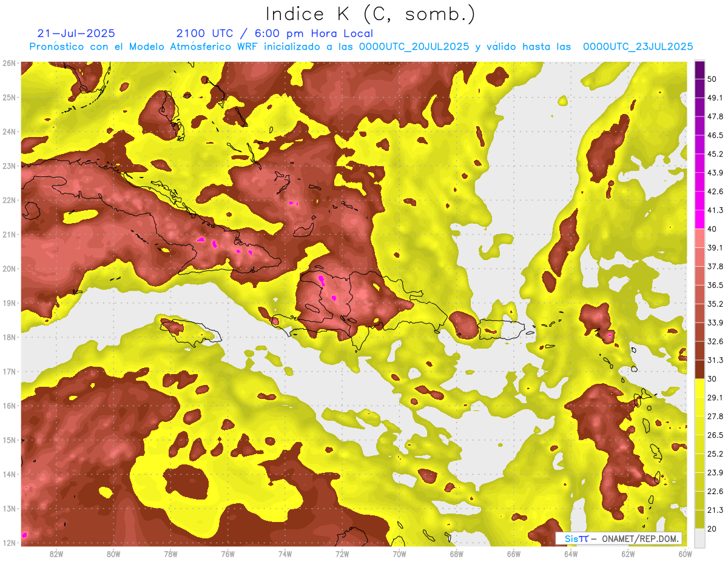Click the color bar value "32.6"
The width and height of the screenshot is (728, 562).
coord(715,341)
